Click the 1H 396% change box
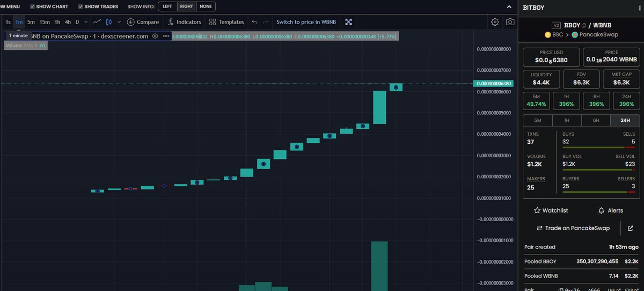The width and height of the screenshot is (644, 291). 566,101
